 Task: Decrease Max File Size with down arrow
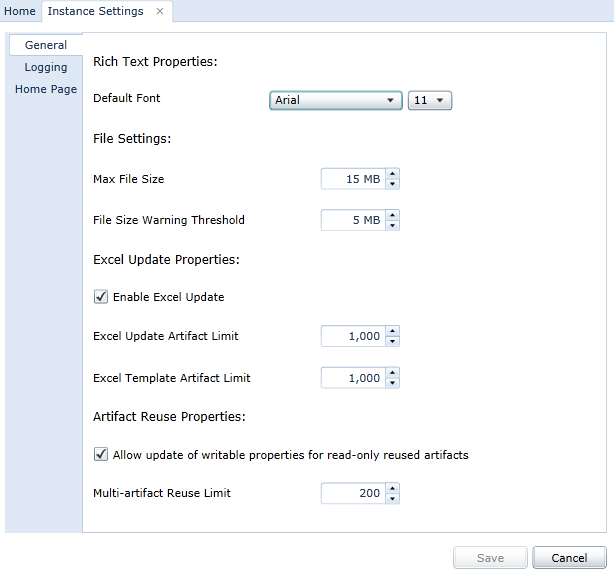pos(392,184)
